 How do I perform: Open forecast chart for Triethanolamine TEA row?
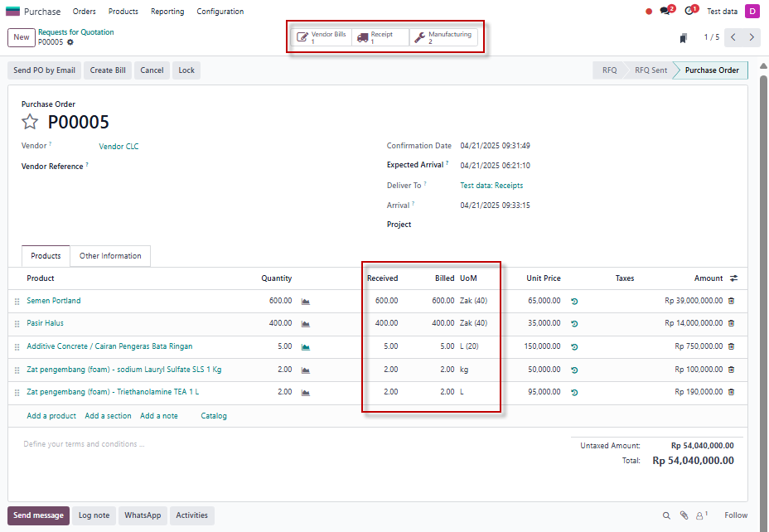pyautogui.click(x=306, y=392)
